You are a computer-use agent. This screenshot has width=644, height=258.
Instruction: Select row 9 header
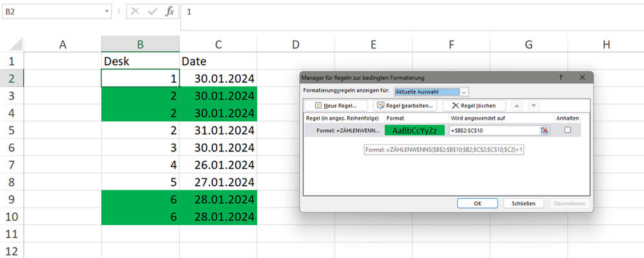12,199
